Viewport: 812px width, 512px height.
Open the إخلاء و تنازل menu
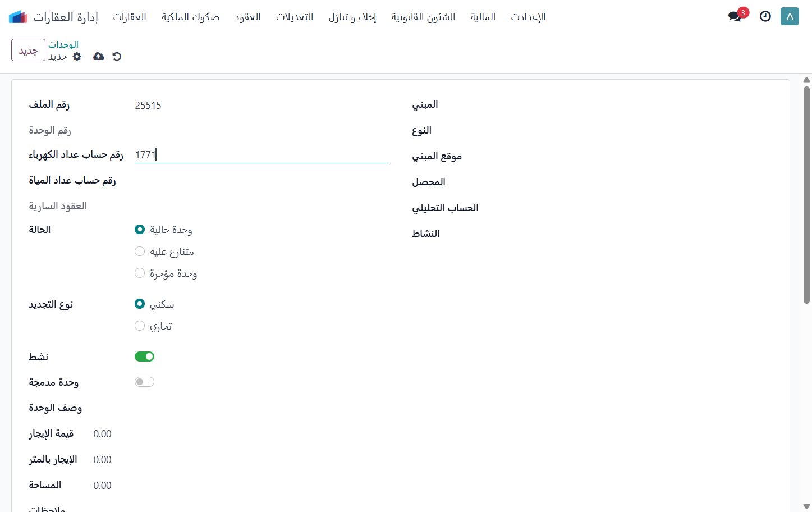pyautogui.click(x=352, y=17)
